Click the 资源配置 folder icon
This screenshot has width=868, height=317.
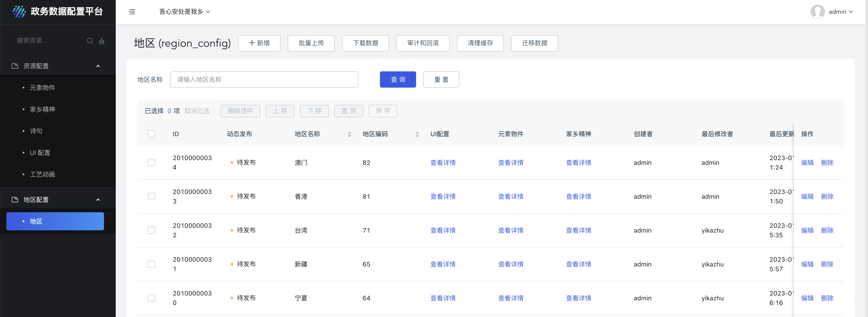pyautogui.click(x=15, y=66)
